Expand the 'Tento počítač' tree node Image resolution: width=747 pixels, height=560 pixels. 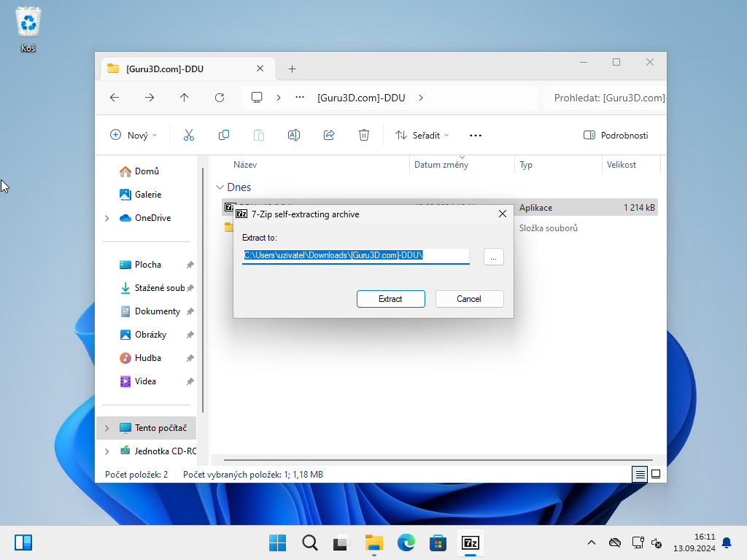(x=107, y=428)
